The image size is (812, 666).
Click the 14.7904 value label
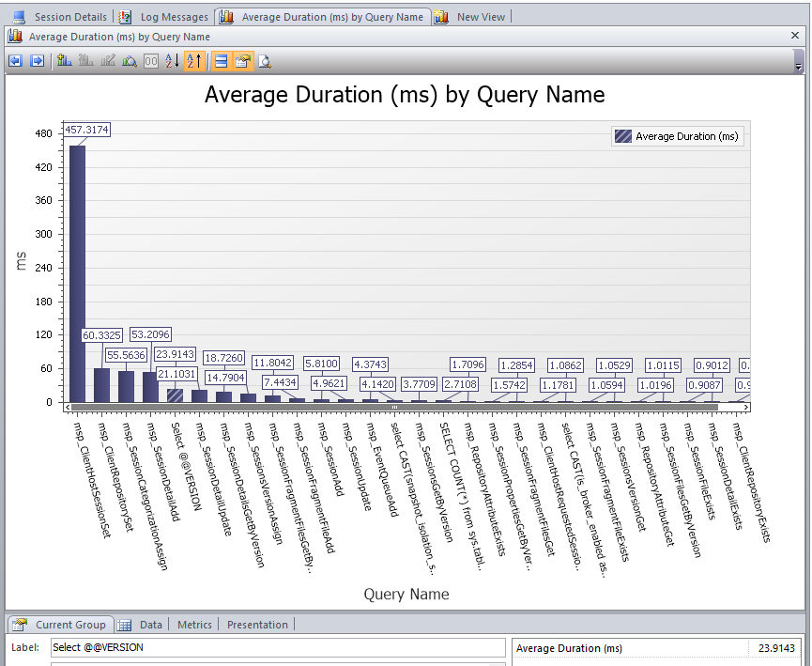(x=225, y=378)
